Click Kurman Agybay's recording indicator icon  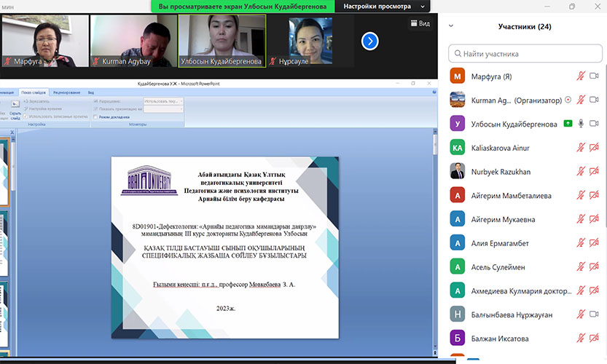pos(568,100)
